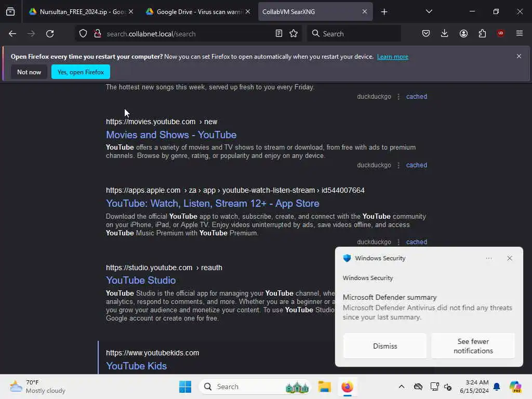Dismiss the Microsoft Defender summary
Viewport: 532px width, 399px height.
(x=385, y=345)
